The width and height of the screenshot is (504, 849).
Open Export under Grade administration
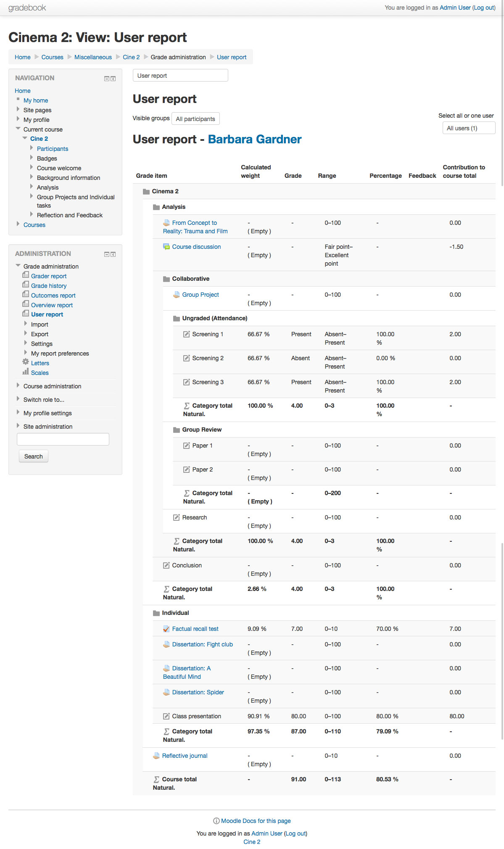40,334
